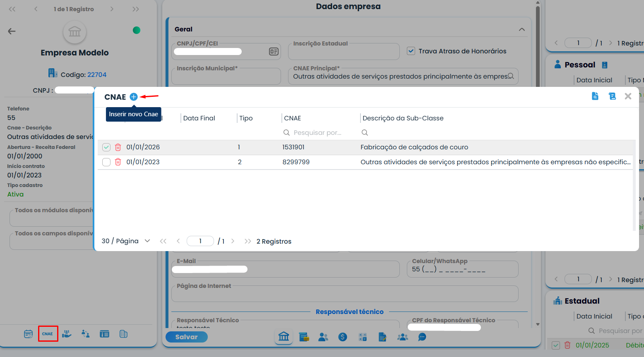This screenshot has height=357, width=644.
Task: Open CNAE Principal lookup search
Action: (511, 76)
